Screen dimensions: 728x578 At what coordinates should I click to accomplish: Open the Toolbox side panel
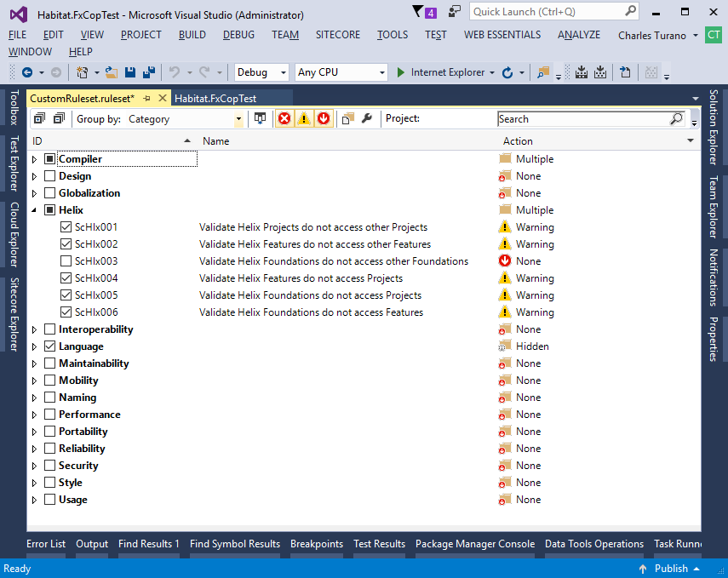click(14, 107)
